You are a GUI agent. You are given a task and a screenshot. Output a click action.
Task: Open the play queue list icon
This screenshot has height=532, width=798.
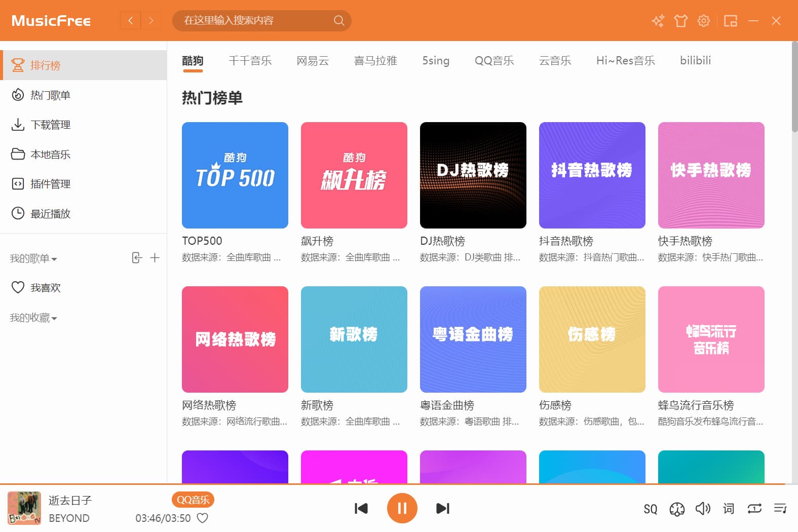coord(780,508)
